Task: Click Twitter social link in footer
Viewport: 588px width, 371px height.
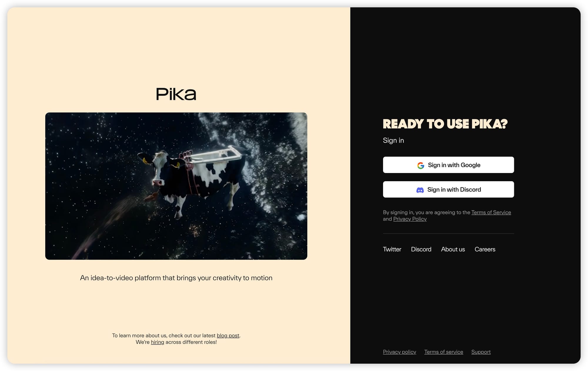Action: (392, 249)
